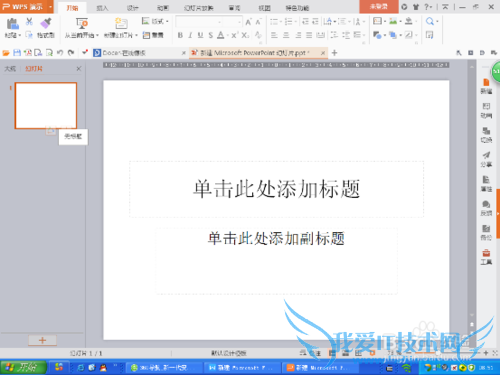
Task: Align text left
Action: [274, 35]
